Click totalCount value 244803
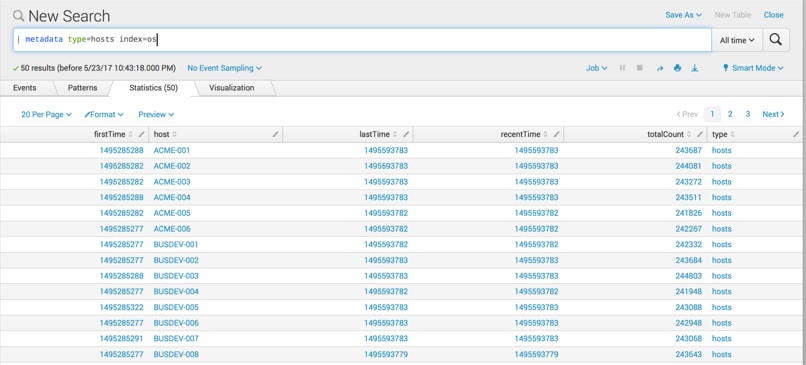Image resolution: width=806 pixels, height=365 pixels. tap(688, 276)
